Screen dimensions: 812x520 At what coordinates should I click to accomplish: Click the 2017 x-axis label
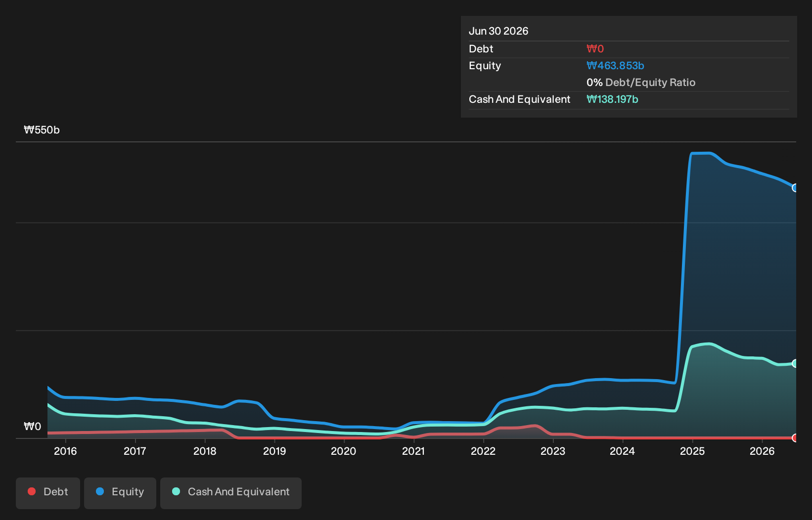point(135,451)
